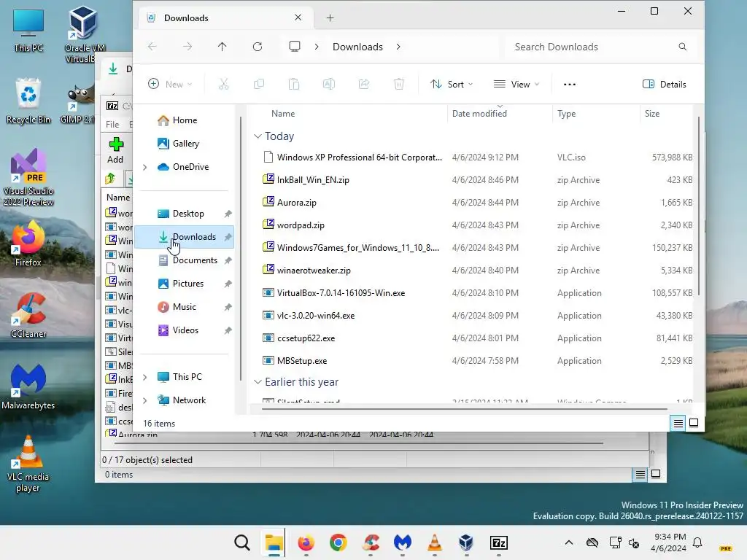Open the Sort dropdown menu
This screenshot has width=747, height=560.
click(x=452, y=85)
